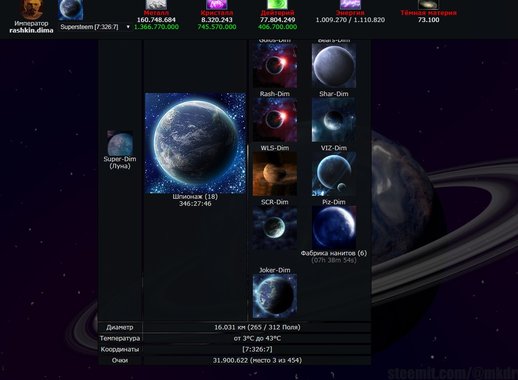Click the crystal storage capacity 745.570.000
The image size is (518, 380).
pyautogui.click(x=217, y=27)
